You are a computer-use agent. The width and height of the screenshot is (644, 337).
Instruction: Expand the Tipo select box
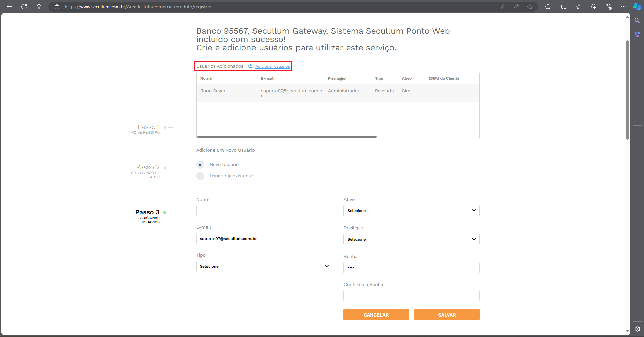click(264, 266)
